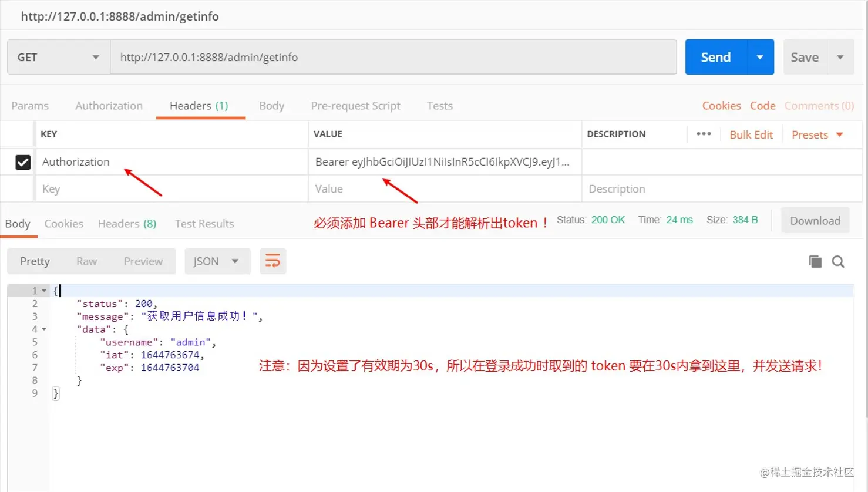This screenshot has height=492, width=868.
Task: Collapse the data object on line 4
Action: tap(43, 329)
